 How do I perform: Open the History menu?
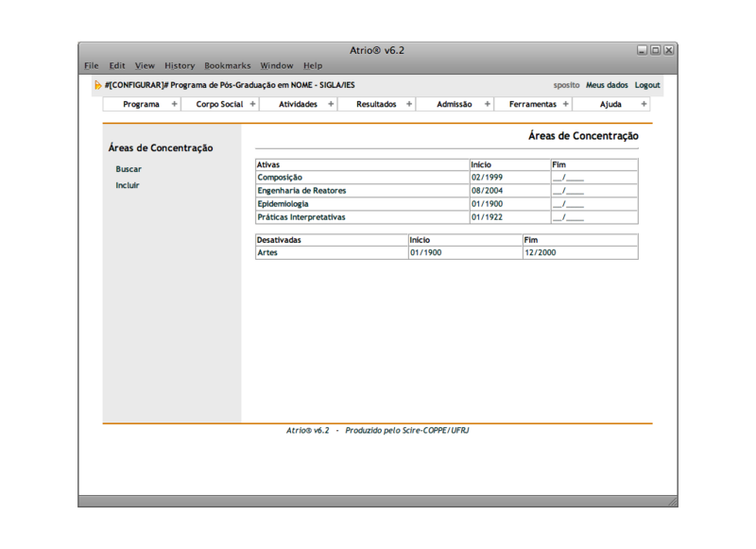(x=180, y=66)
